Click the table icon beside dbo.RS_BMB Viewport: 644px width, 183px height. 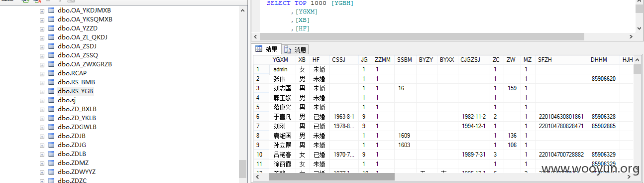pyautogui.click(x=51, y=82)
